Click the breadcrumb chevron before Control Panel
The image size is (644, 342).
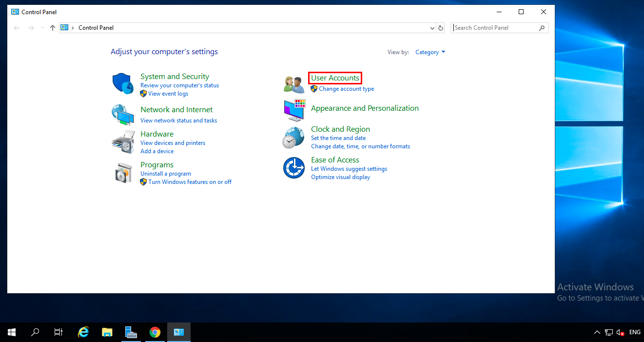pos(73,28)
